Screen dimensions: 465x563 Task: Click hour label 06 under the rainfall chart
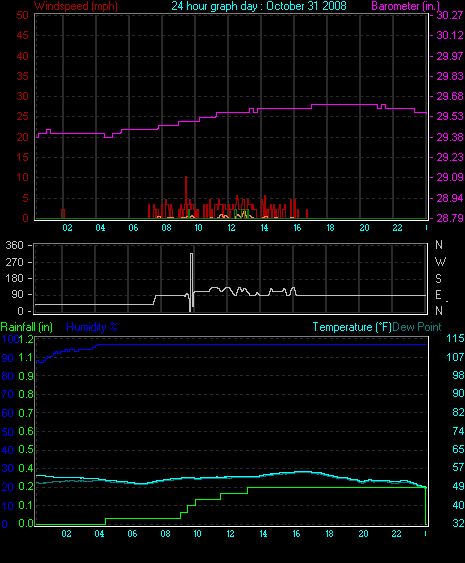(132, 534)
